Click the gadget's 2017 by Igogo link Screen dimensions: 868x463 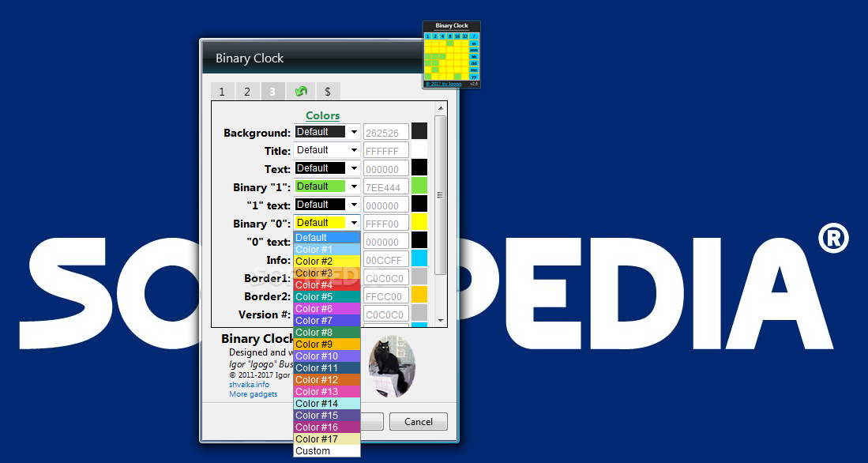(443, 85)
